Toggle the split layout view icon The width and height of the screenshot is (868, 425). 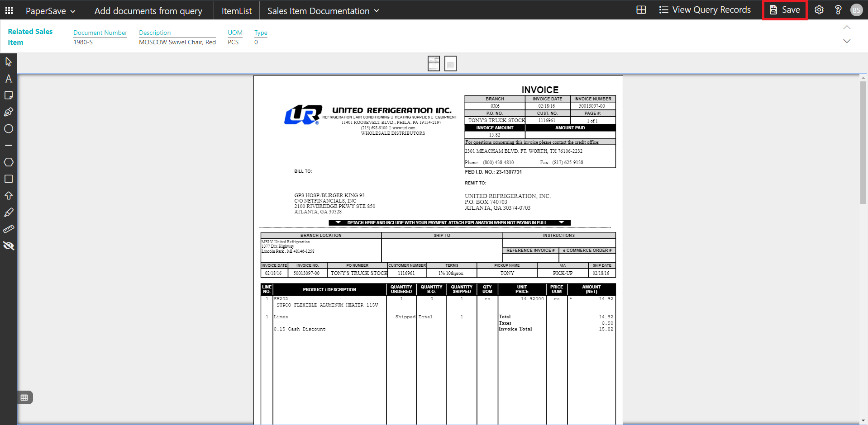pyautogui.click(x=641, y=10)
